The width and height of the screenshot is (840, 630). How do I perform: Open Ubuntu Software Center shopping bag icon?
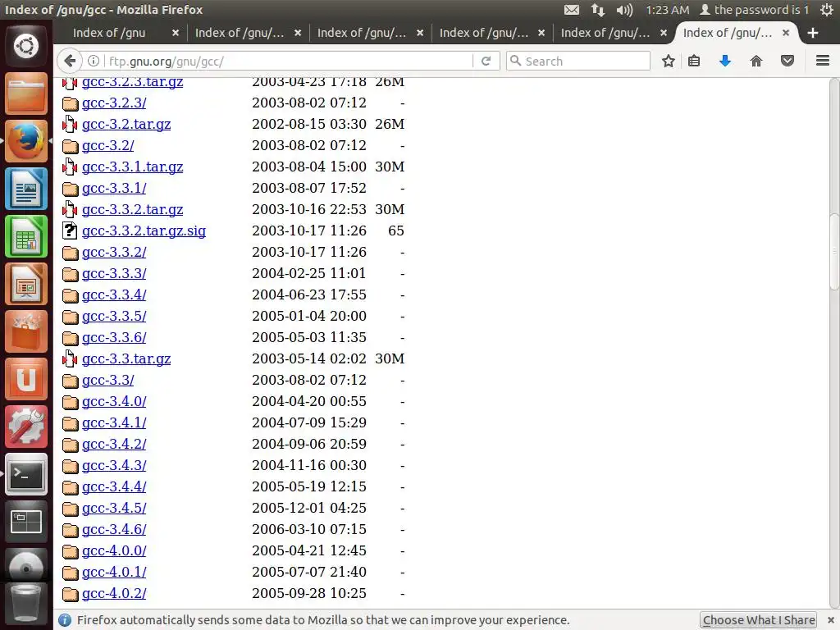tap(25, 331)
